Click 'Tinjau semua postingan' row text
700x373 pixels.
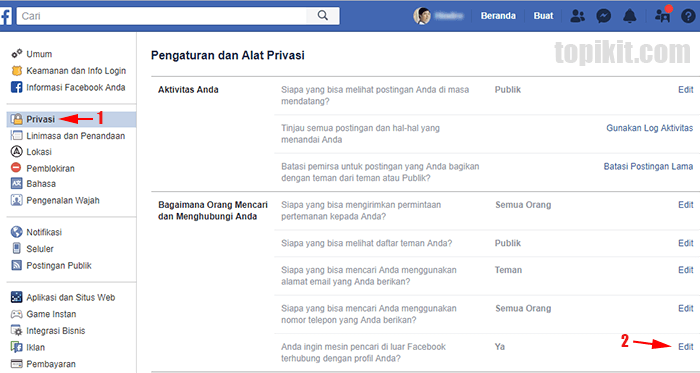360,134
